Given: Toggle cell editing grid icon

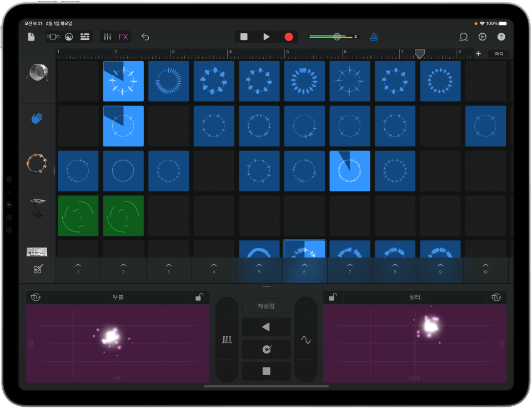Looking at the screenshot, I should click(x=38, y=269).
